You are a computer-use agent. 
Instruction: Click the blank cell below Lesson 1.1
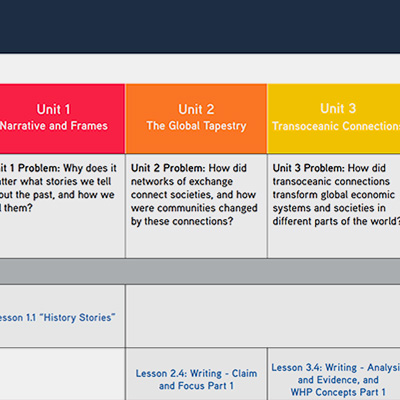62,374
